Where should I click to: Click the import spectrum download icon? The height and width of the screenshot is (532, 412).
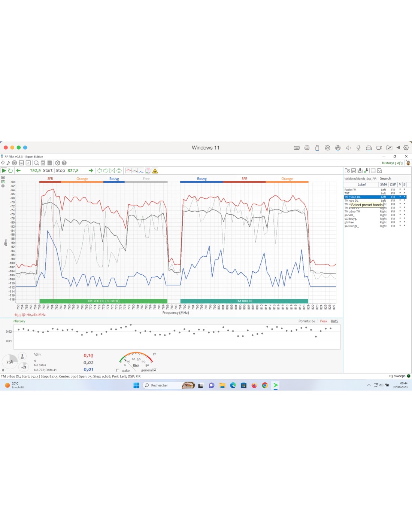point(360,171)
